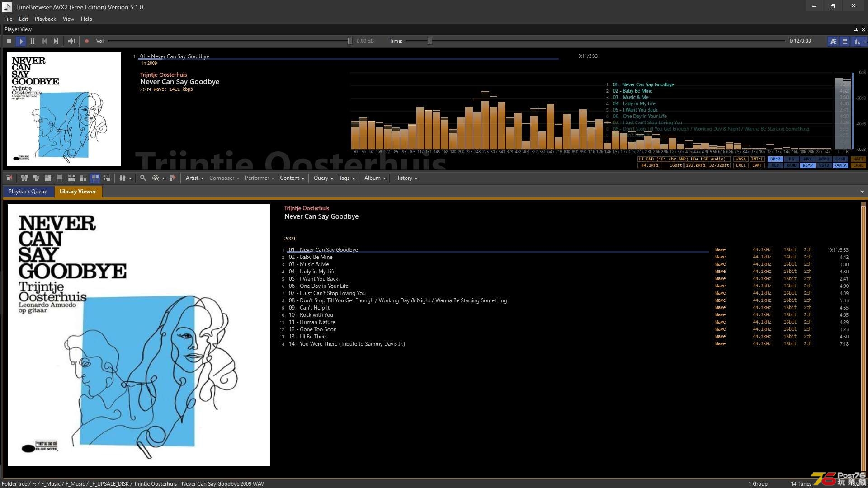The width and height of the screenshot is (868, 488).
Task: Click the volume slider handle
Action: point(350,41)
